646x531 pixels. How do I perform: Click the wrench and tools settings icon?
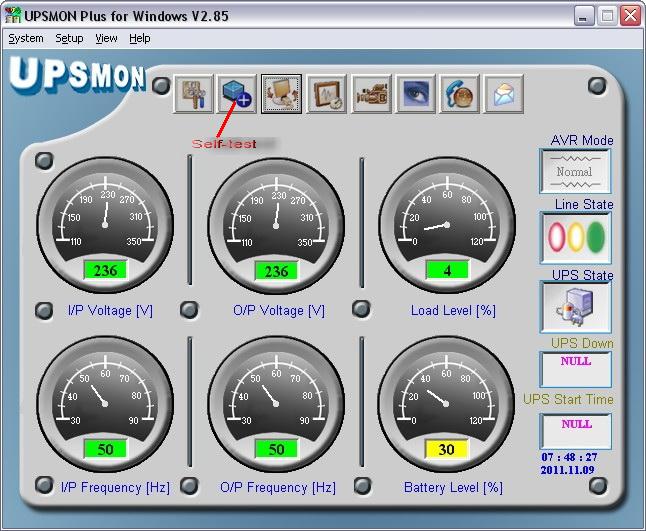194,94
